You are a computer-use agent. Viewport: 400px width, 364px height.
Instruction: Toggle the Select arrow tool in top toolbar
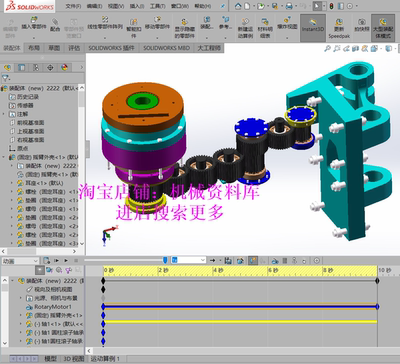point(317,6)
